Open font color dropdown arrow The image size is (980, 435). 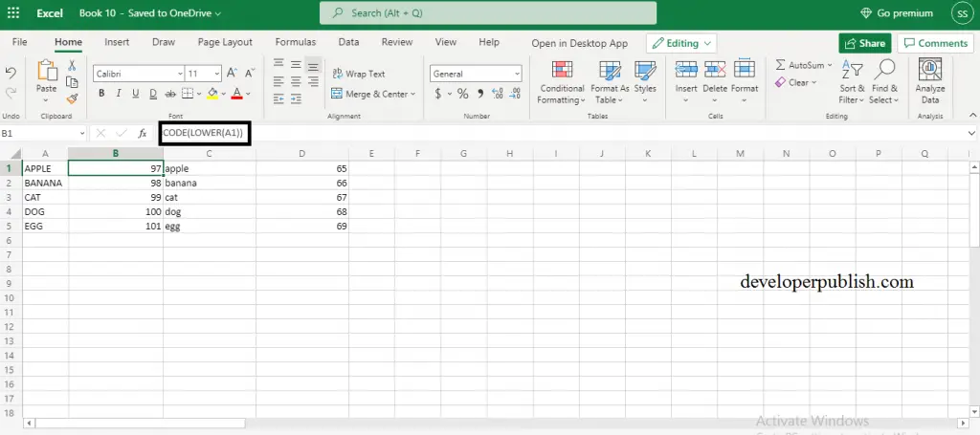pos(248,95)
